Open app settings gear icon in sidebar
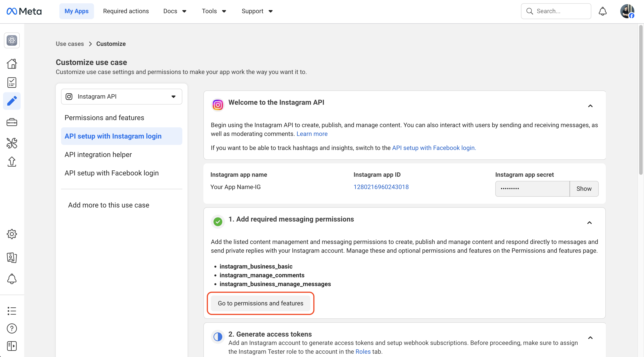The width and height of the screenshot is (644, 357). click(x=12, y=234)
